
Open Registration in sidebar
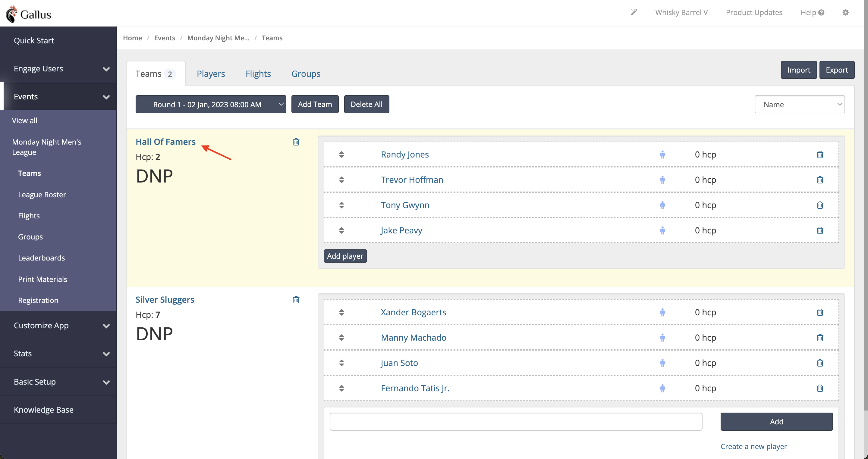click(38, 300)
